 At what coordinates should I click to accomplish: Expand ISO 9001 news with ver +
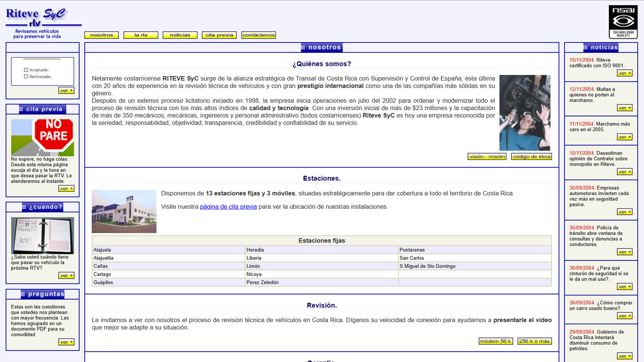(x=624, y=73)
